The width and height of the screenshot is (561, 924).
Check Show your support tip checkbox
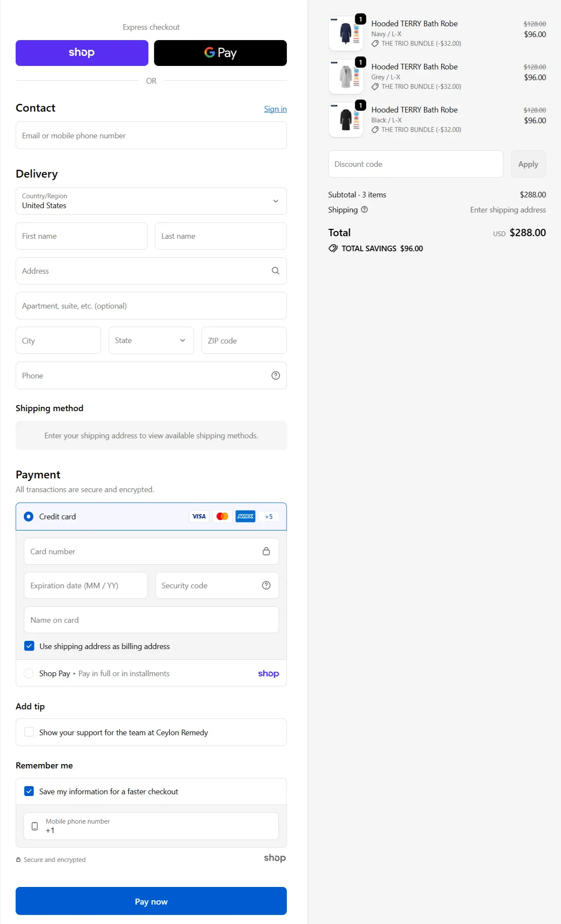29,732
